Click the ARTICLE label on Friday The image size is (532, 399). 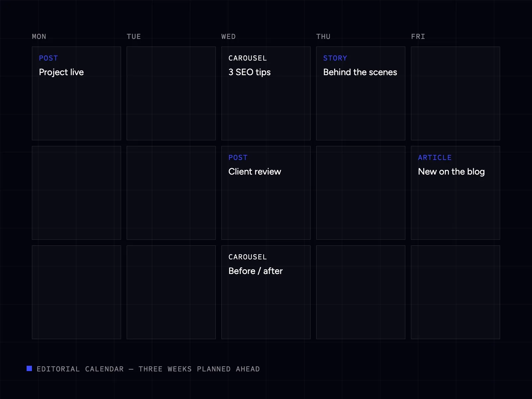(x=435, y=158)
